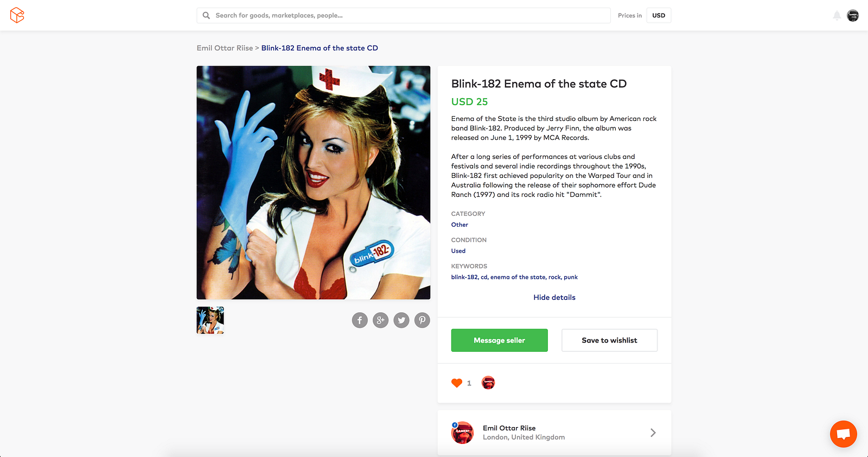Share listing on Twitter

[x=401, y=320]
